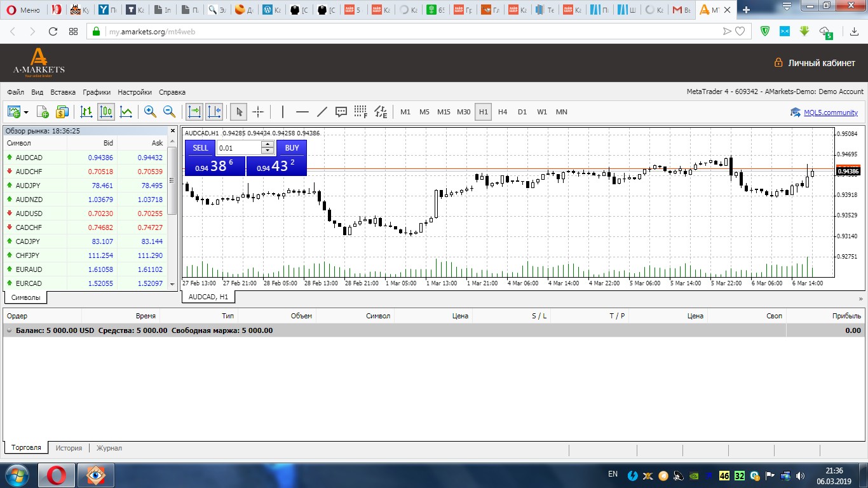Open the Вставка menu

coord(63,91)
